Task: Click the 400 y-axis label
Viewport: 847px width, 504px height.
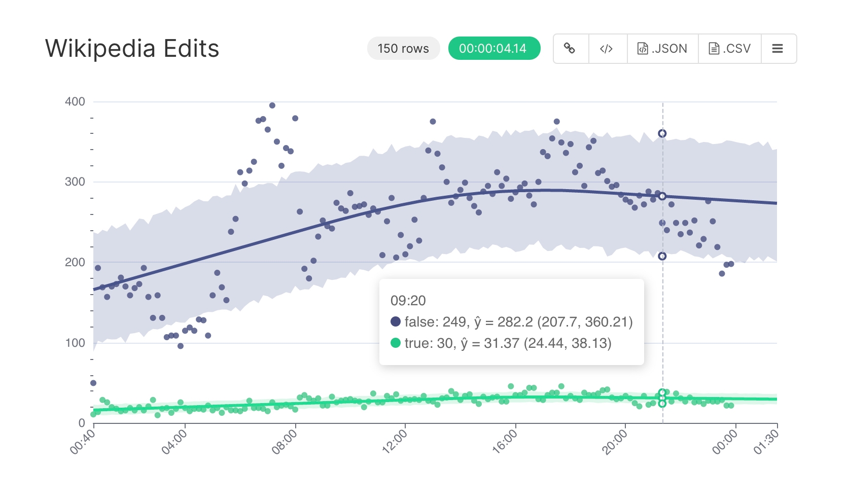Action: coord(75,101)
